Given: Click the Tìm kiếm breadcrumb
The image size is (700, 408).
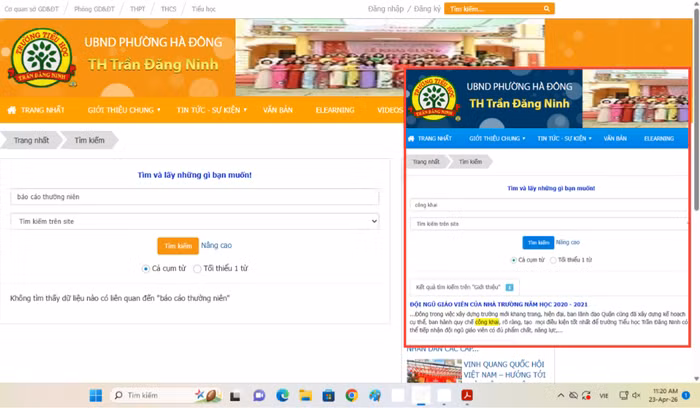Looking at the screenshot, I should click(89, 140).
